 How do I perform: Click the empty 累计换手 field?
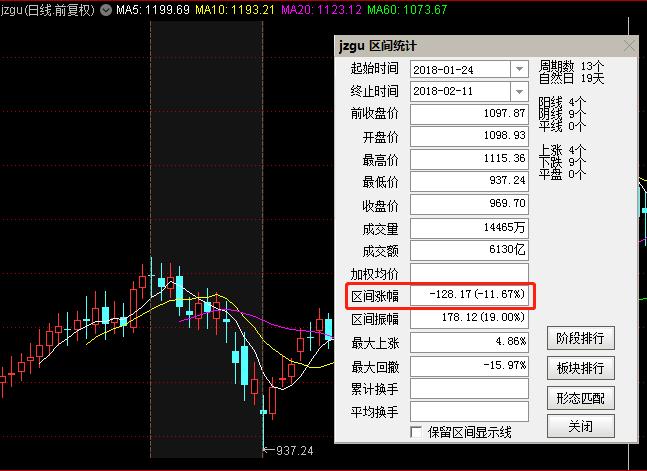(469, 388)
